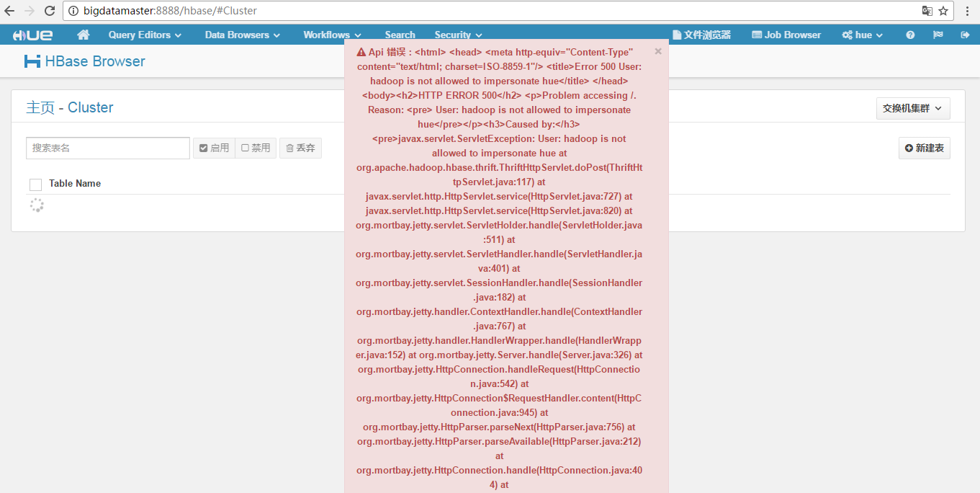Viewport: 980px width, 493px height.
Task: Click the 丢弃 drop button
Action: (x=300, y=148)
